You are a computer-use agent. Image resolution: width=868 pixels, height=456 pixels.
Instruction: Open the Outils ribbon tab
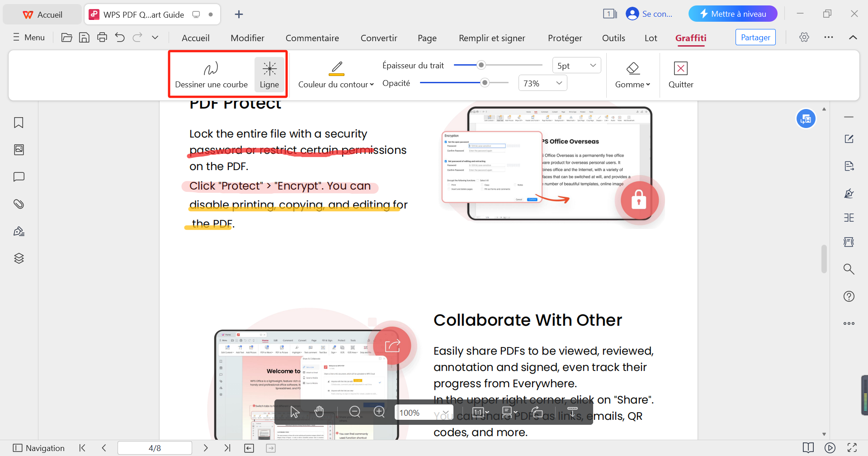613,38
